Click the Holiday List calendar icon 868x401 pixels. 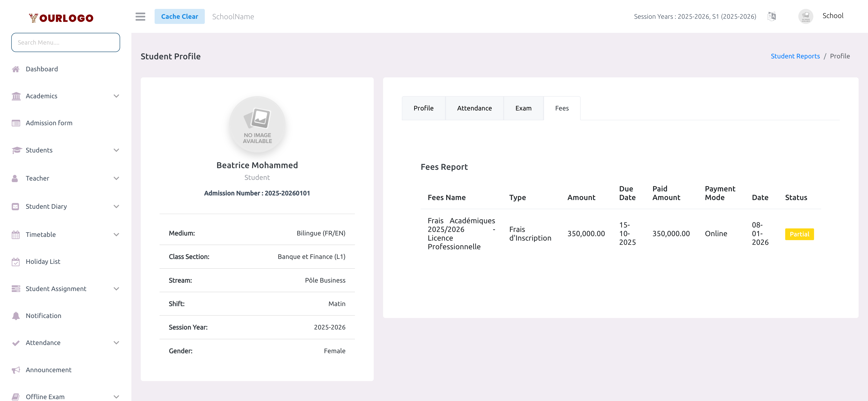pyautogui.click(x=16, y=262)
